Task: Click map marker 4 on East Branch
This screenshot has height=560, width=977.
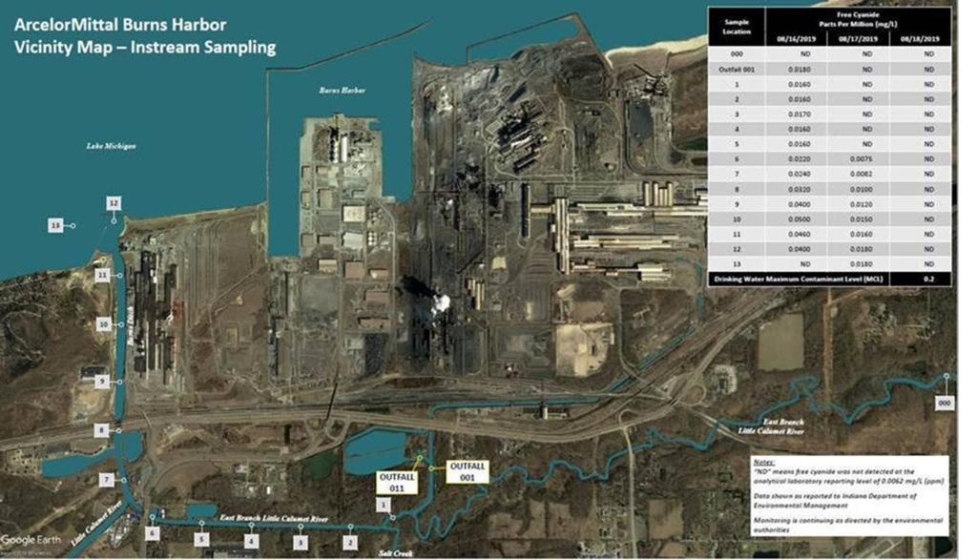Action: click(251, 541)
